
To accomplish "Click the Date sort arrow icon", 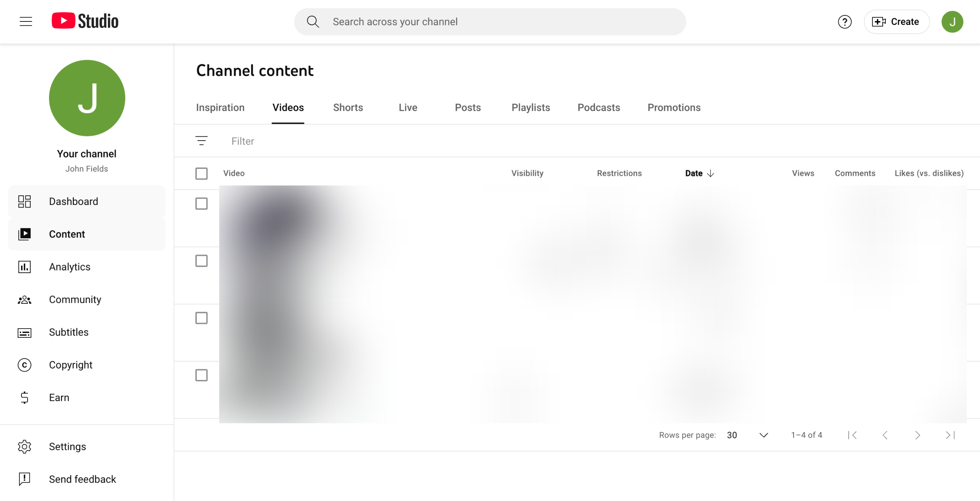I will (710, 174).
